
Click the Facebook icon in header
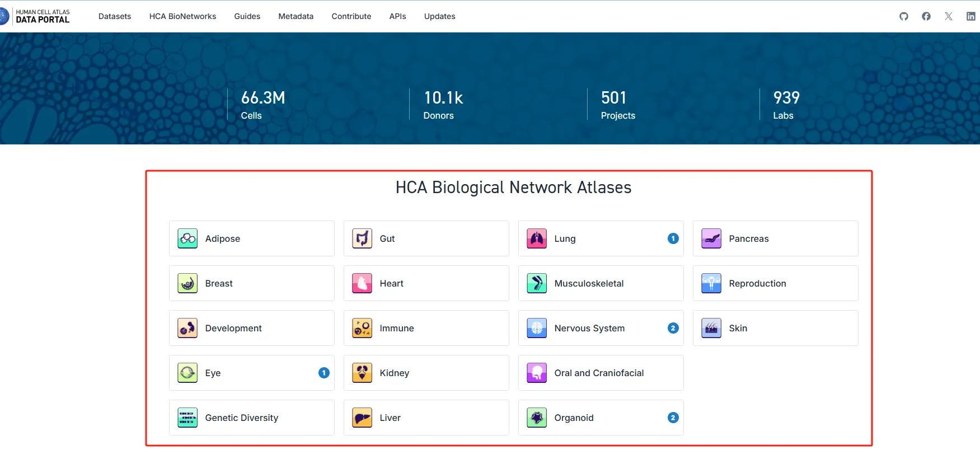pos(926,16)
